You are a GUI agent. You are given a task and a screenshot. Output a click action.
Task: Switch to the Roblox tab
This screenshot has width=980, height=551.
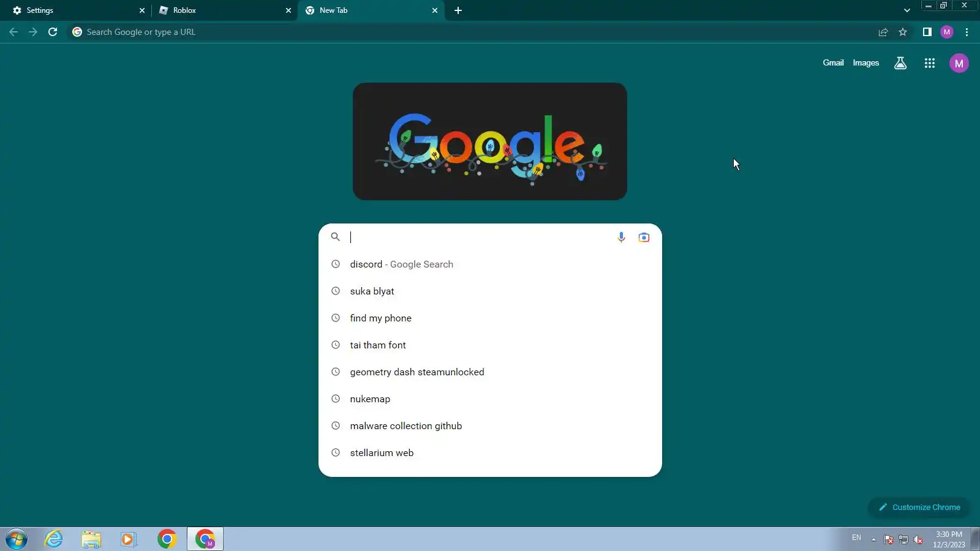[225, 10]
